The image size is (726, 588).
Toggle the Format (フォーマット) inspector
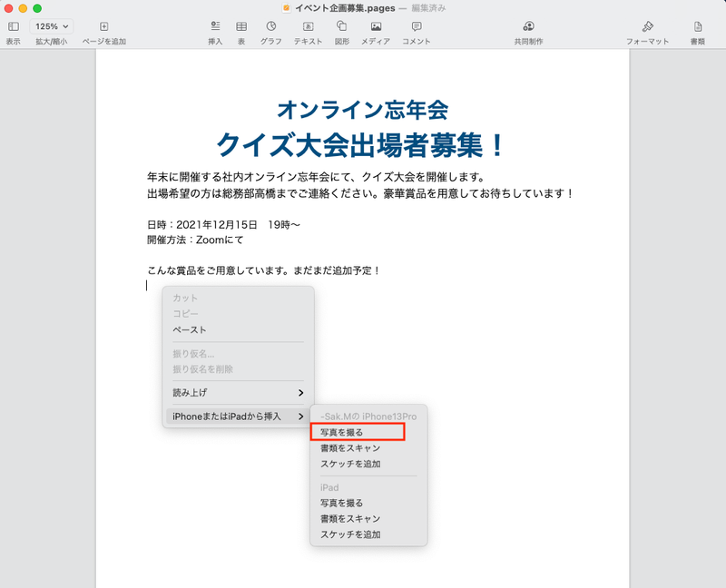[647, 27]
